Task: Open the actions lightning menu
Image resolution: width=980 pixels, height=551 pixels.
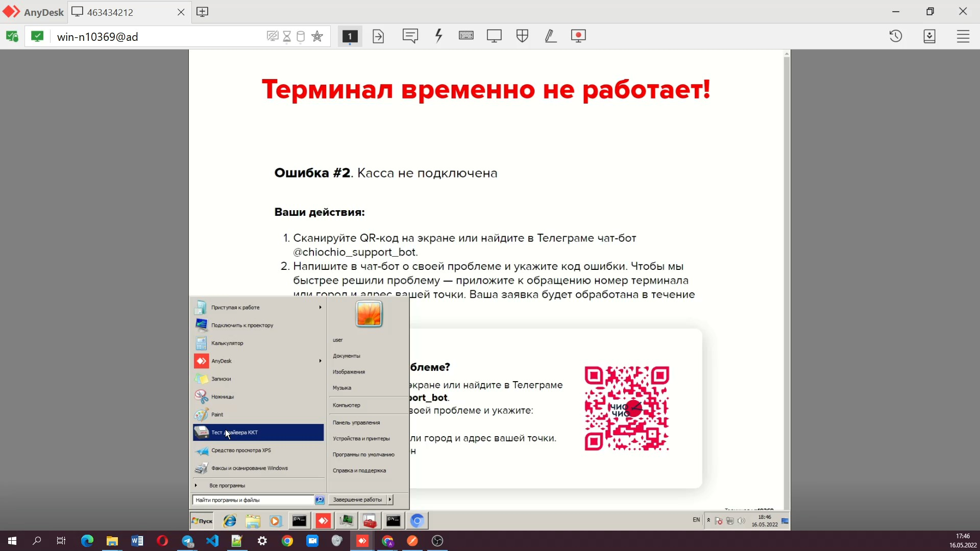Action: click(439, 36)
